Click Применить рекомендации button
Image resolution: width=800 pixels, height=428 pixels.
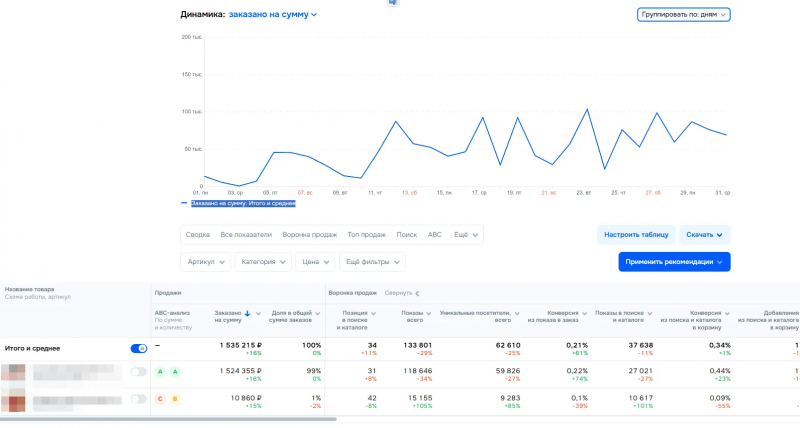pyautogui.click(x=674, y=262)
